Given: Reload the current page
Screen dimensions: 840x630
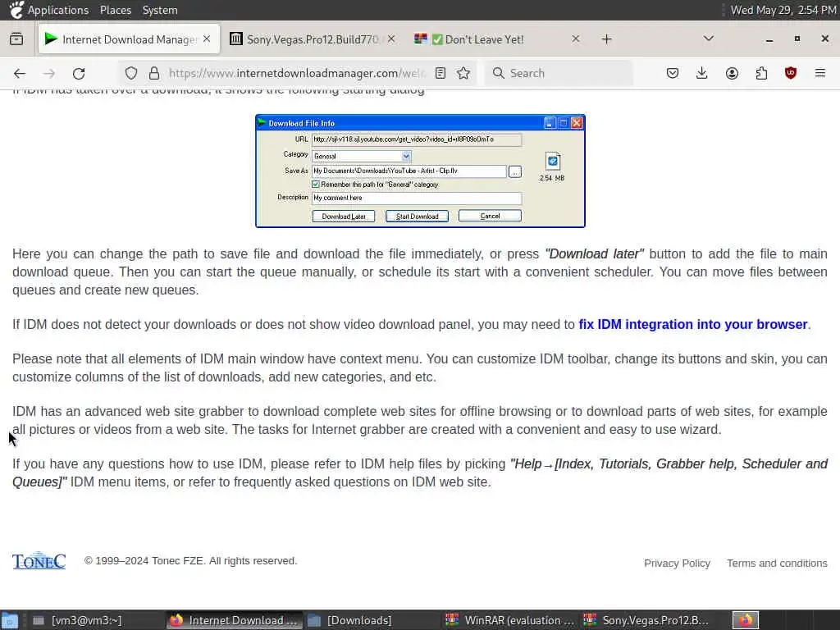Looking at the screenshot, I should (79, 73).
